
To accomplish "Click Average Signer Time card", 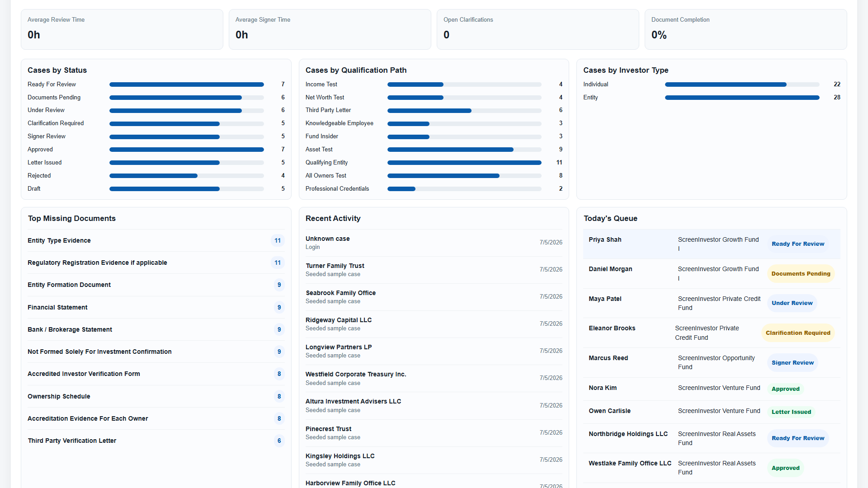I will pos(330,29).
